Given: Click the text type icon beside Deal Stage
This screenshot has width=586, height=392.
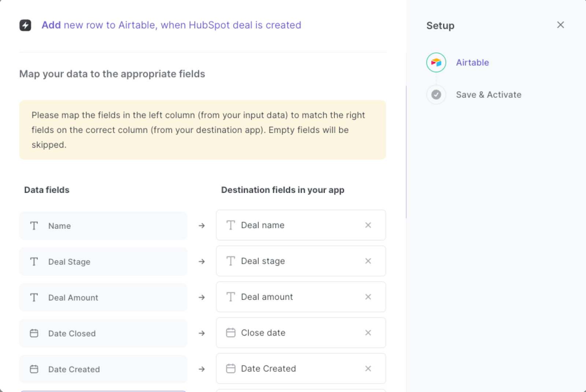Looking at the screenshot, I should 34,262.
